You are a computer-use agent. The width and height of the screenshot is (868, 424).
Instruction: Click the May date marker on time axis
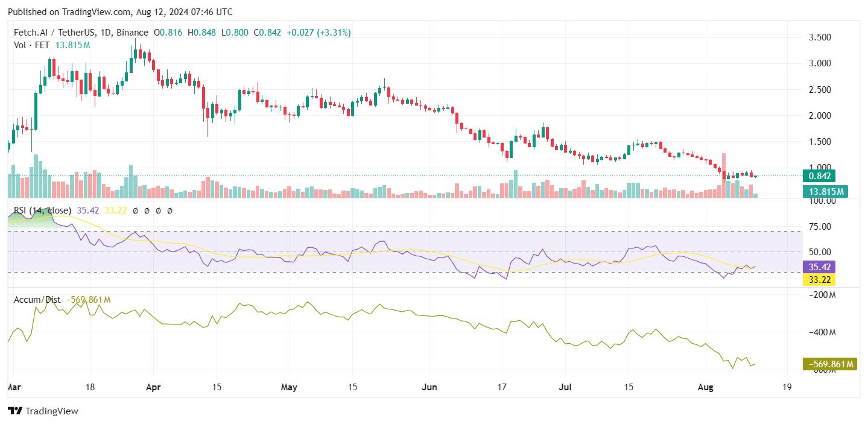(289, 387)
